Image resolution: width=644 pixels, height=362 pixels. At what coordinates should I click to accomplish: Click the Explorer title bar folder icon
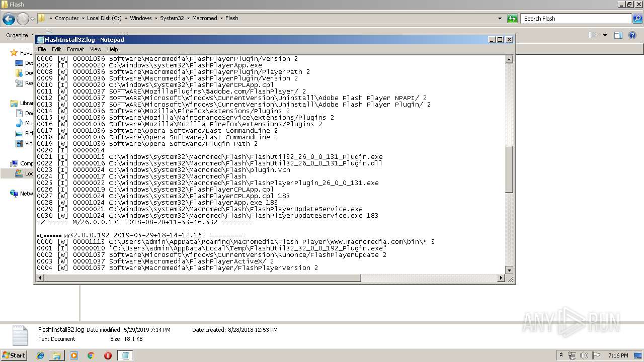coord(5,5)
